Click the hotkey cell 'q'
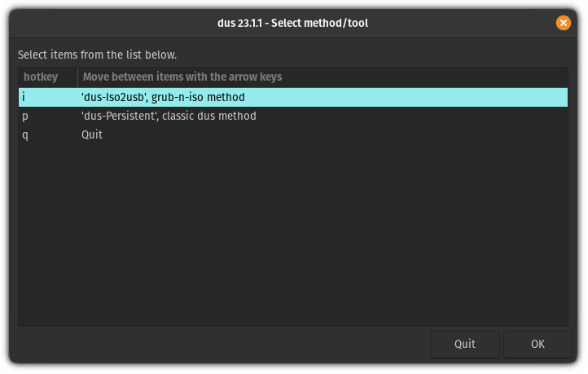 [x=25, y=134]
